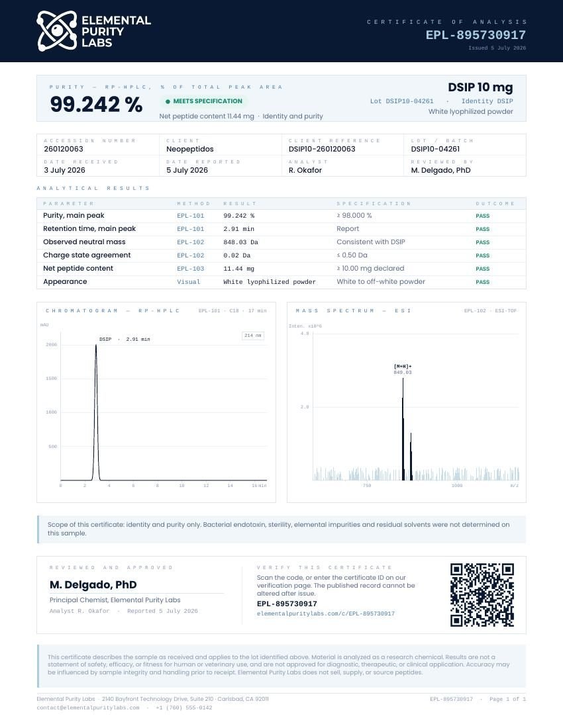This screenshot has width=563, height=728.
Task: Click the Appearance row label
Action: coord(65,281)
